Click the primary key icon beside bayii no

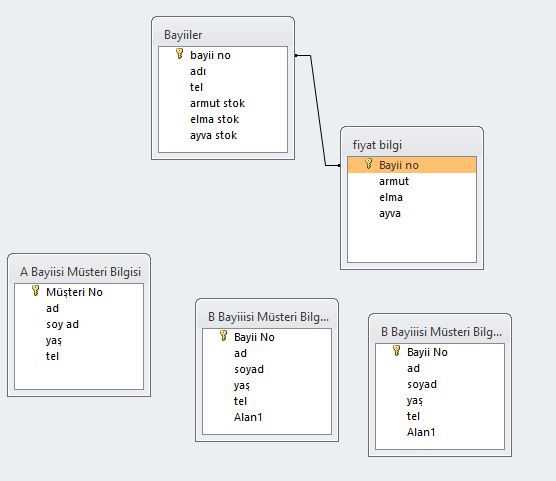pos(179,54)
